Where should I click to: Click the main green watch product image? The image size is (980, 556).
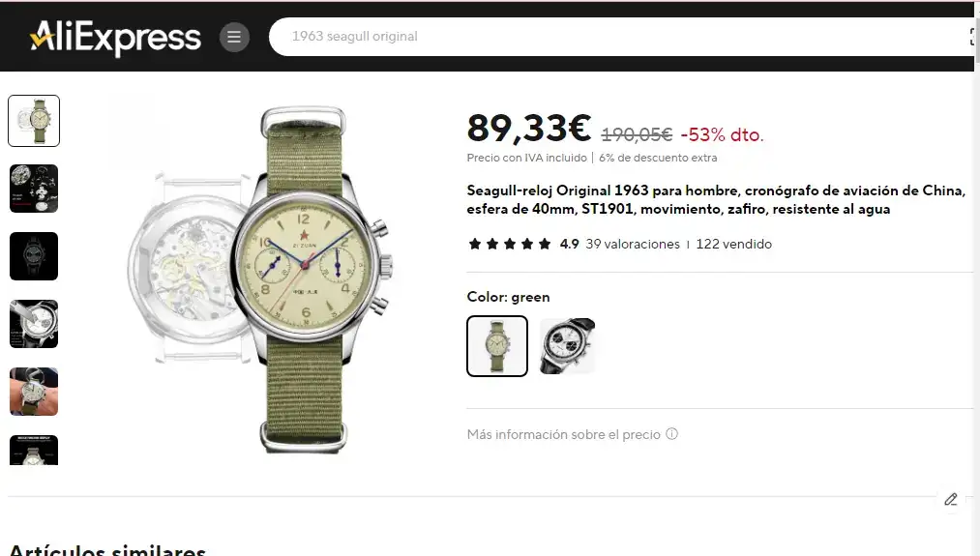262,279
